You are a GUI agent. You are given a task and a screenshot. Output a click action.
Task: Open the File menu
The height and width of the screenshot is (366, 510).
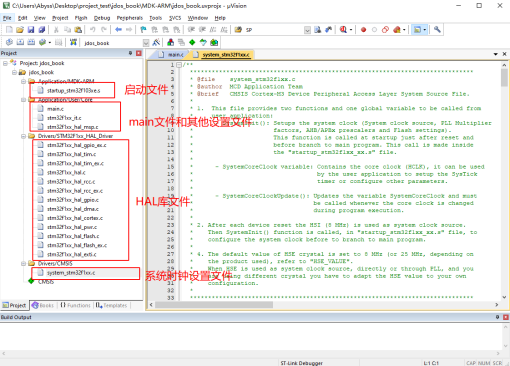pos(7,18)
